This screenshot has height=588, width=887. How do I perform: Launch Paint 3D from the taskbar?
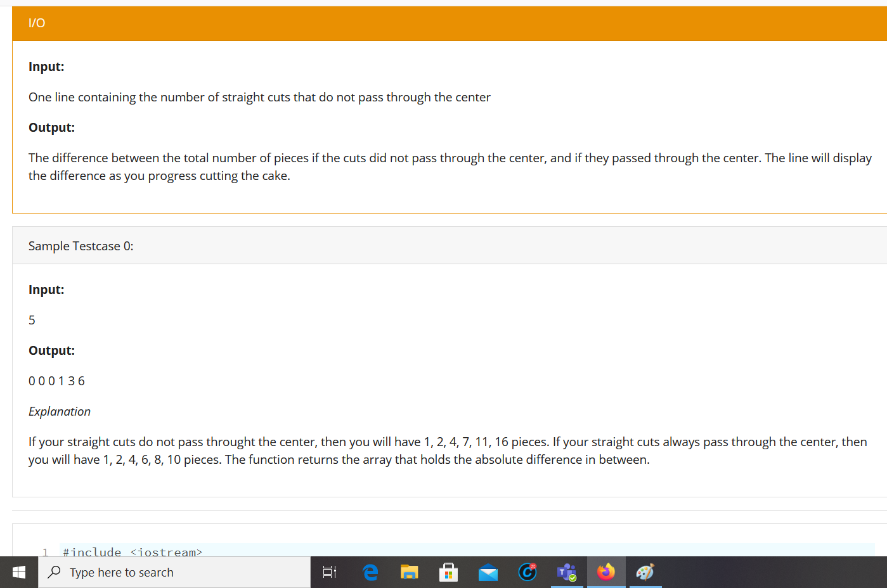click(x=645, y=572)
